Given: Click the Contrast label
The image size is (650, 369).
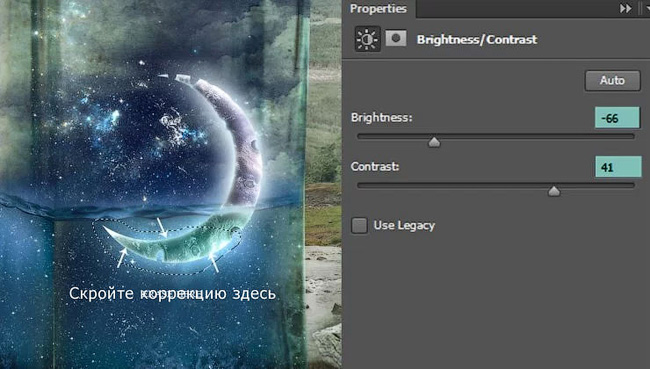Looking at the screenshot, I should click(375, 167).
